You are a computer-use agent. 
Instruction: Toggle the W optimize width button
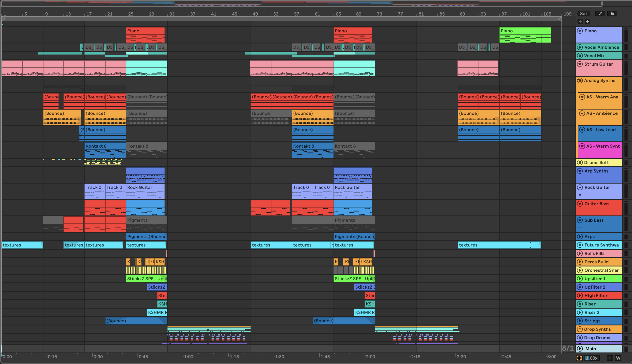tap(618, 358)
